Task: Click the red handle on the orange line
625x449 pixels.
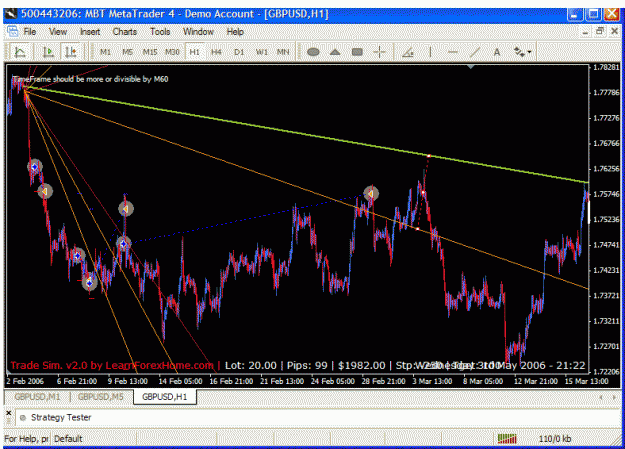Action: [417, 228]
